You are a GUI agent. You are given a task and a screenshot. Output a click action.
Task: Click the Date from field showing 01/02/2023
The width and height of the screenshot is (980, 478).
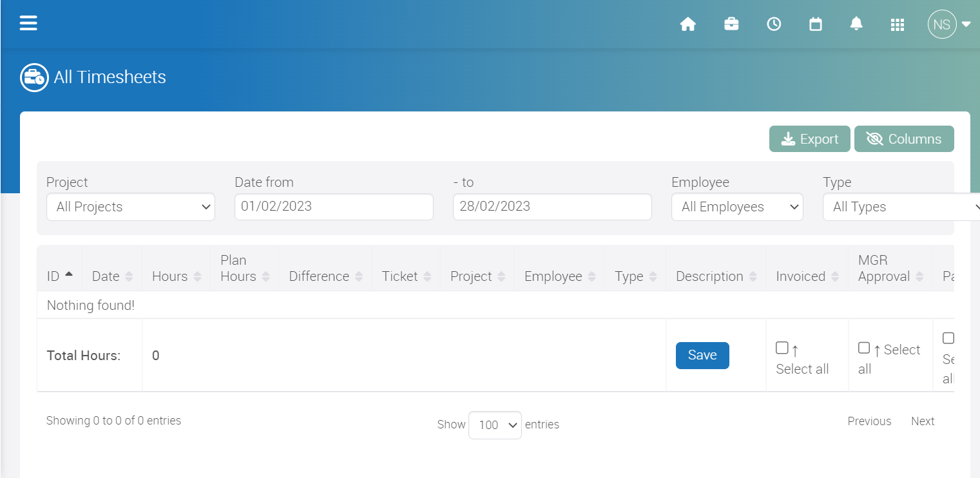point(333,207)
